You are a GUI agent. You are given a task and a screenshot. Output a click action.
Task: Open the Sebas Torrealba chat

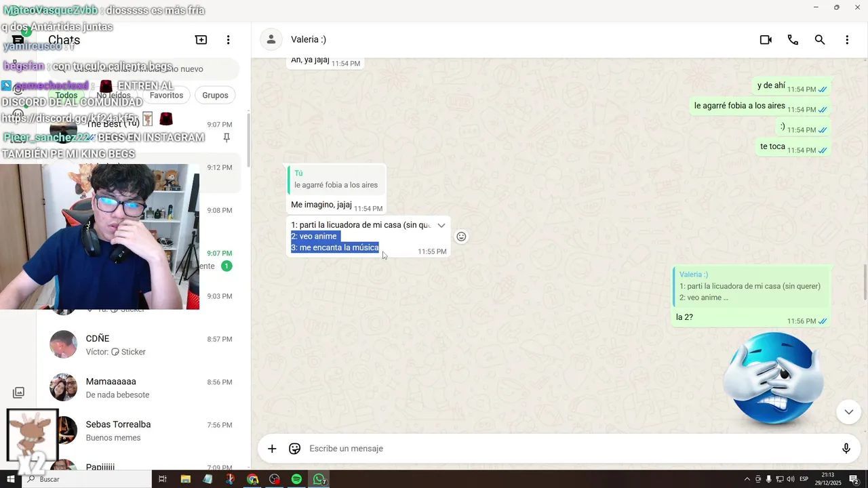point(142,430)
